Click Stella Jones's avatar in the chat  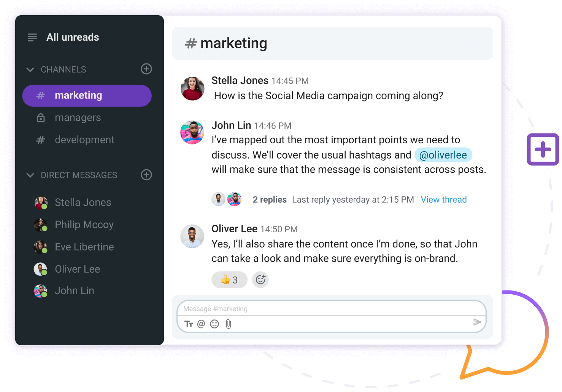click(192, 89)
